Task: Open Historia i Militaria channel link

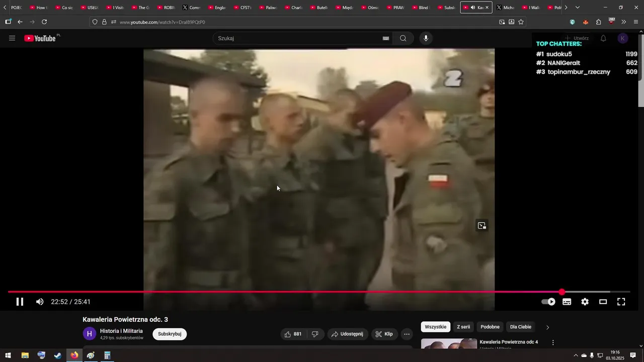Action: point(121,331)
